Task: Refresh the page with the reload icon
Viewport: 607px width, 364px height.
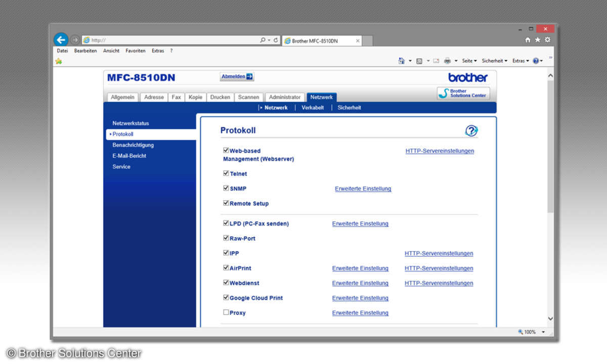Action: tap(276, 40)
